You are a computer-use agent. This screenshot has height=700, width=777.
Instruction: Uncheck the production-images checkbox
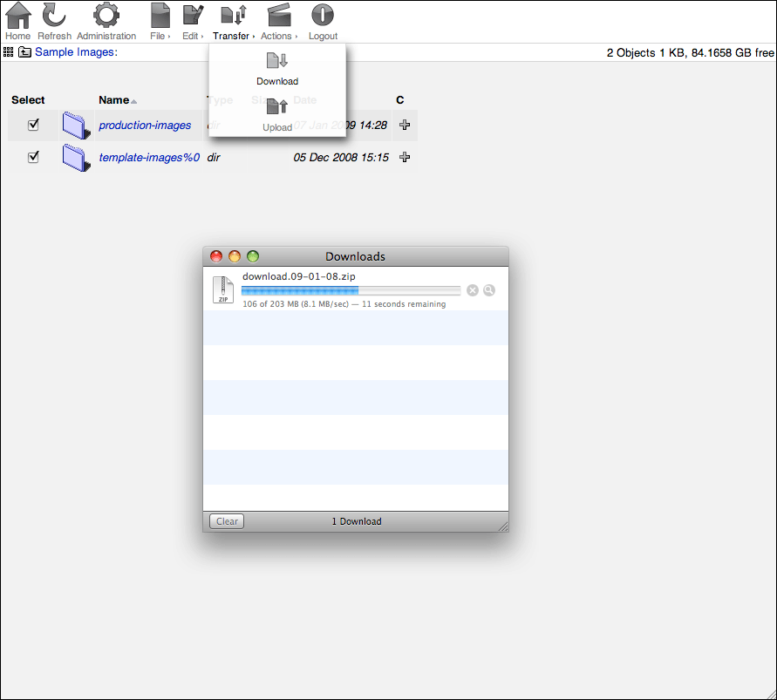point(33,125)
